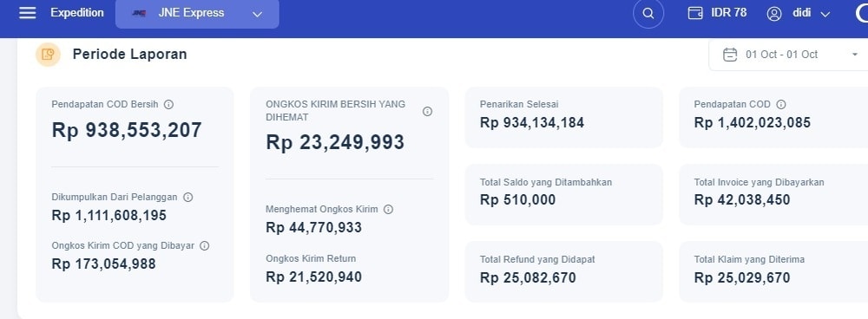Image resolution: width=868 pixels, height=319 pixels.
Task: Show info for Pendapatan COD Bersih
Action: point(169,104)
